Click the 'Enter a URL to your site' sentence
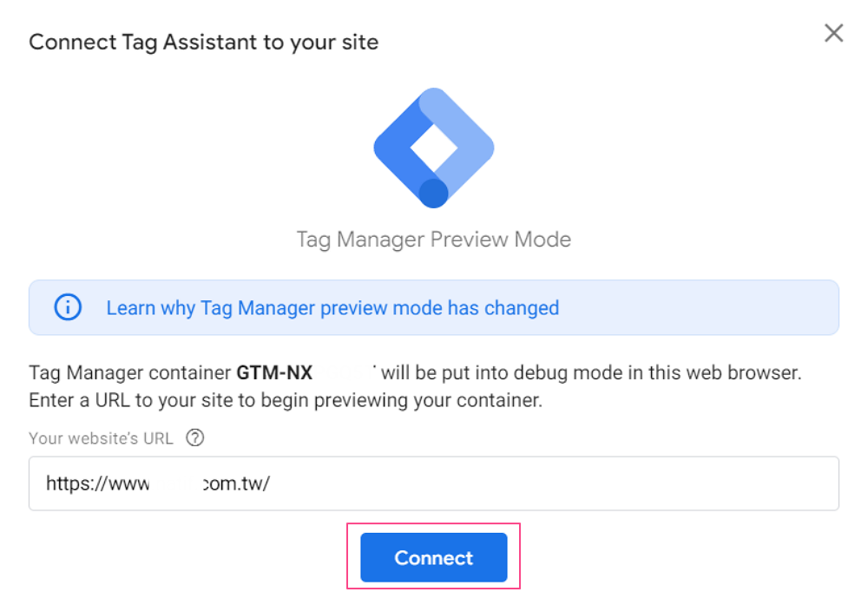The height and width of the screenshot is (592, 868). tap(286, 400)
